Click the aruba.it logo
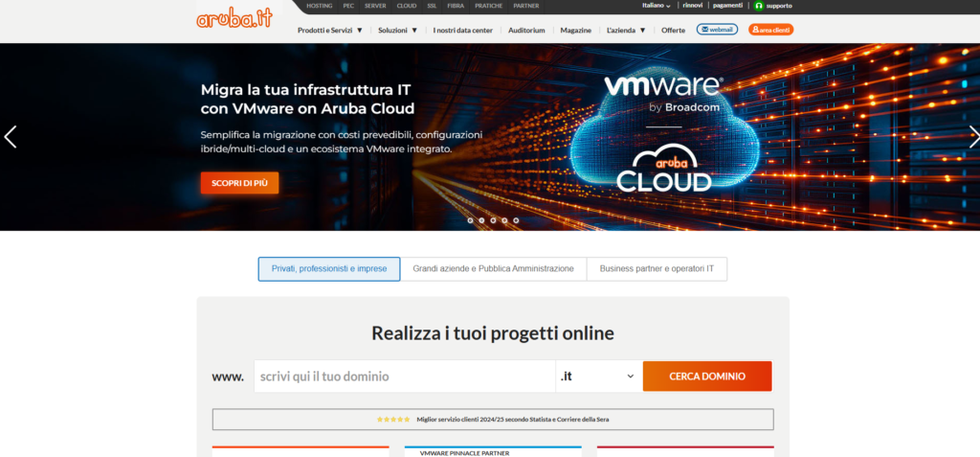The height and width of the screenshot is (457, 980). [234, 18]
